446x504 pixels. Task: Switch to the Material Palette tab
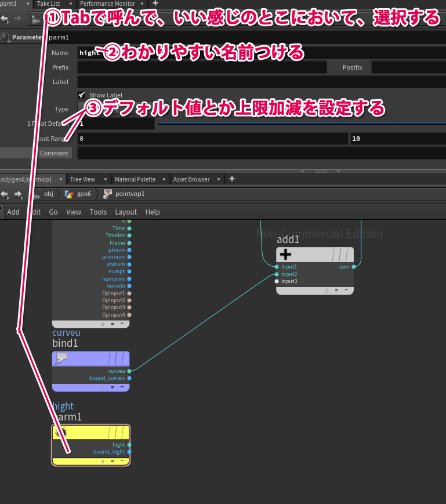[135, 179]
